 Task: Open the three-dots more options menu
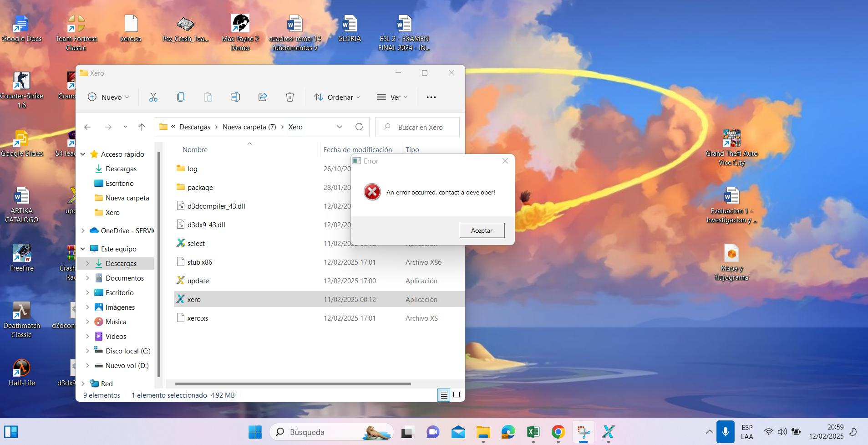tap(431, 97)
